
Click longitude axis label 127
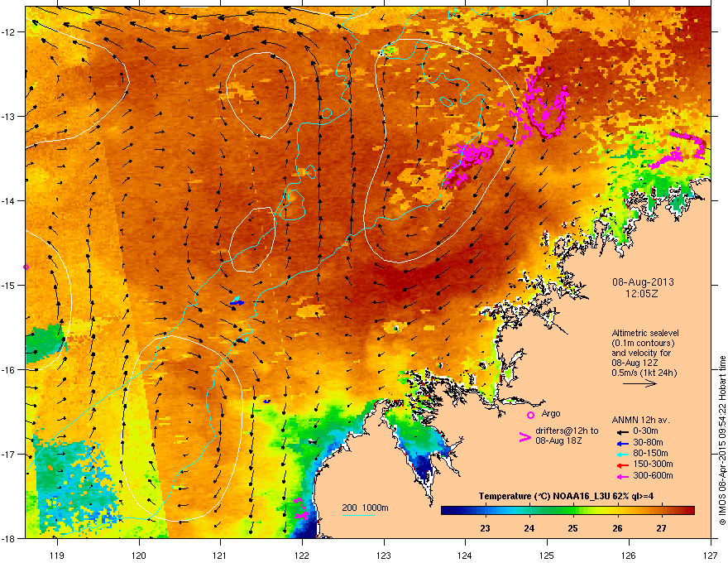pyautogui.click(x=711, y=555)
